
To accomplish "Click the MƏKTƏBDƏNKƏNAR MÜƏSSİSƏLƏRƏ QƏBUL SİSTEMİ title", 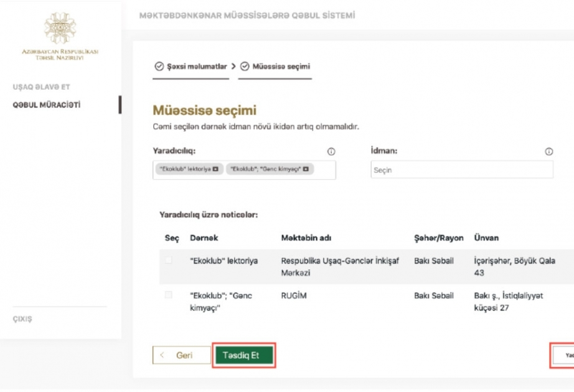I will 247,16.
